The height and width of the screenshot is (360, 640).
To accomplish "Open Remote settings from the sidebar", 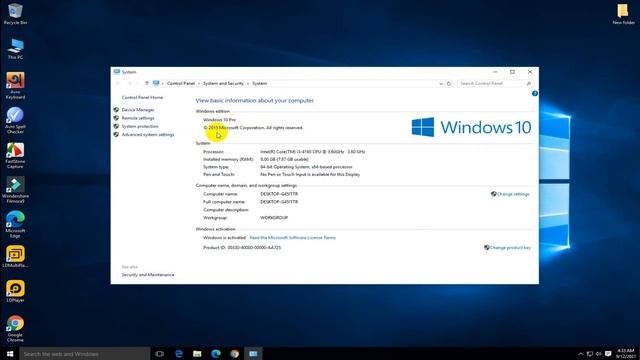I will click(x=138, y=118).
